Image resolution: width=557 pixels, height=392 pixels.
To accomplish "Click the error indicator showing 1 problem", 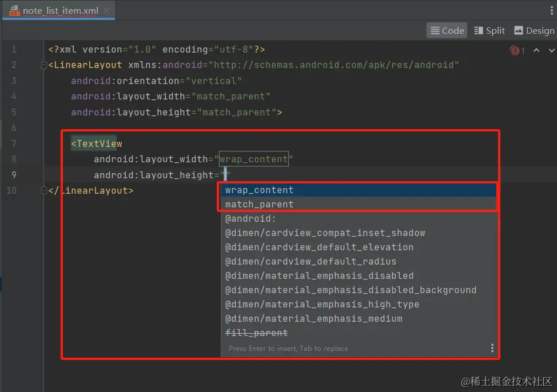I will tap(517, 50).
